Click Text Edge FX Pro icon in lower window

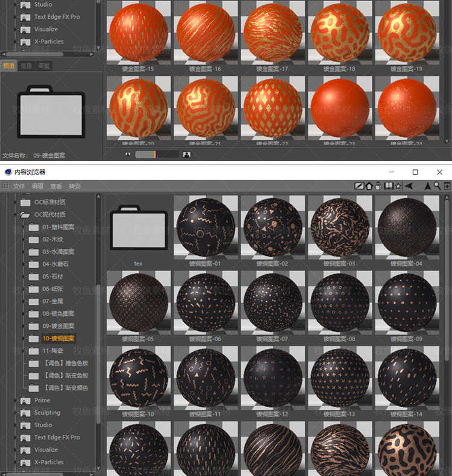(25, 438)
